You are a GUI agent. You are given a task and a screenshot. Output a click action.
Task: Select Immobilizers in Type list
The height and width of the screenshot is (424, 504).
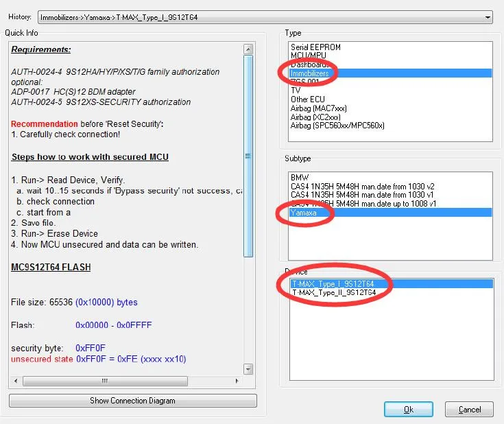click(390, 73)
